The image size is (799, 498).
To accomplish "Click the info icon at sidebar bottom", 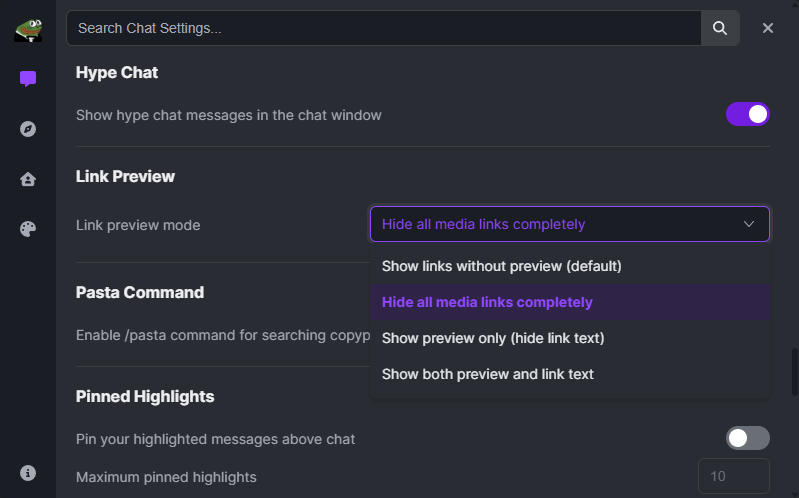I will 28,472.
